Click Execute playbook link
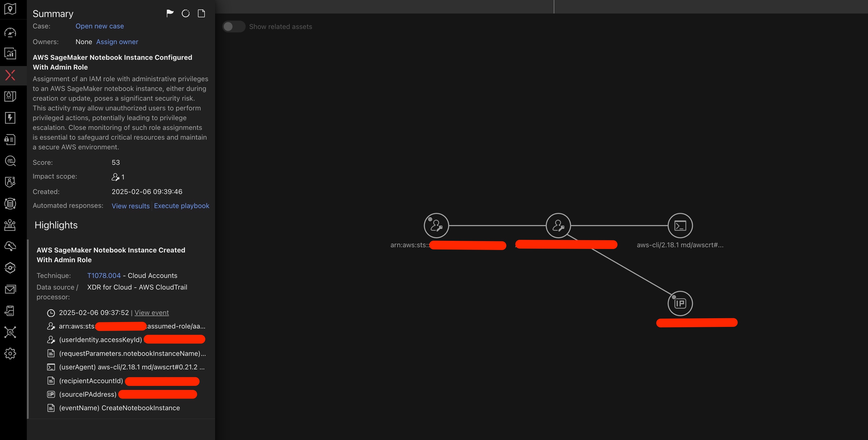The height and width of the screenshot is (440, 868). tap(181, 206)
